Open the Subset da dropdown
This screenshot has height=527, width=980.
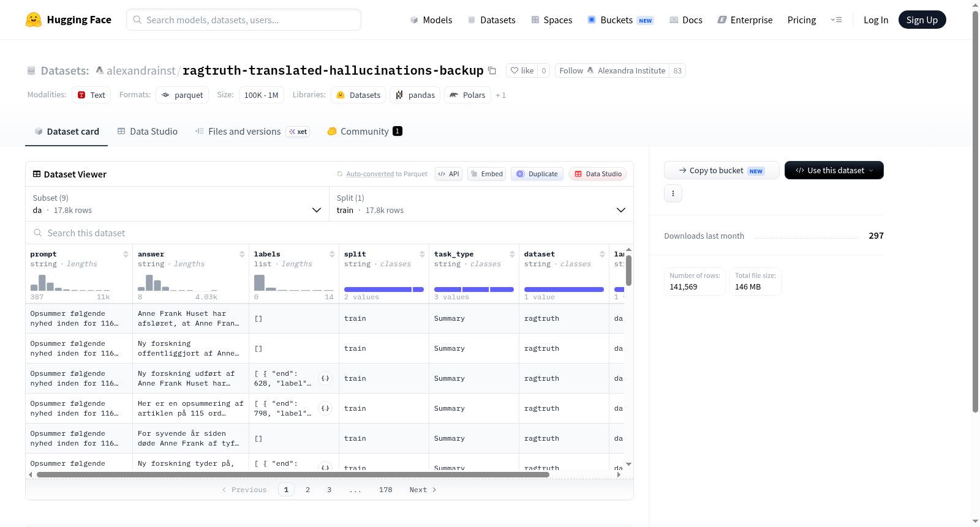(x=178, y=204)
